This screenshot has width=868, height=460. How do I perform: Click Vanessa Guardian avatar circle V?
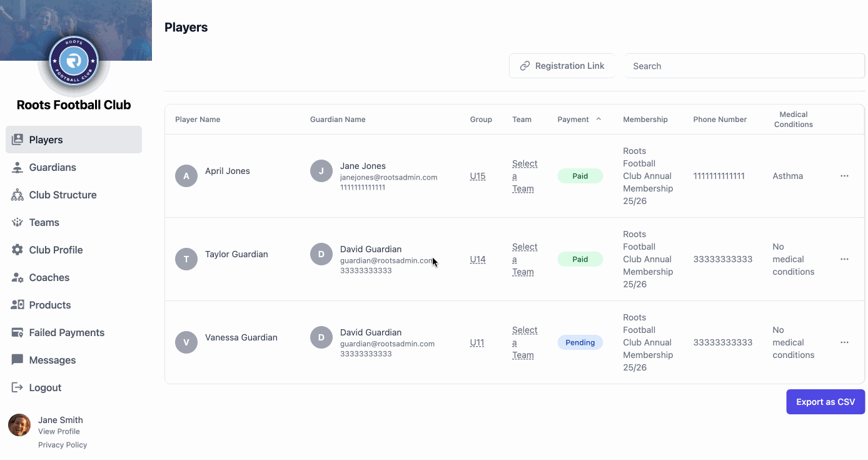pos(186,342)
